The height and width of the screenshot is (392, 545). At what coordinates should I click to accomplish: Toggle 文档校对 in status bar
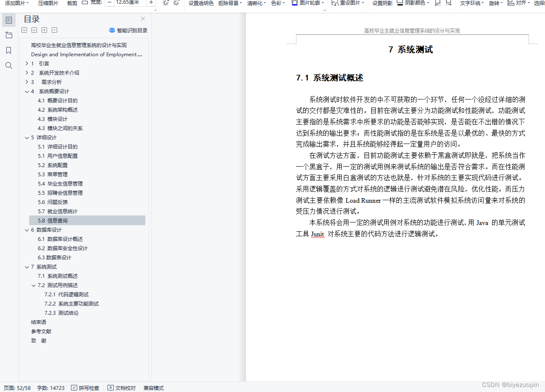[x=122, y=388]
